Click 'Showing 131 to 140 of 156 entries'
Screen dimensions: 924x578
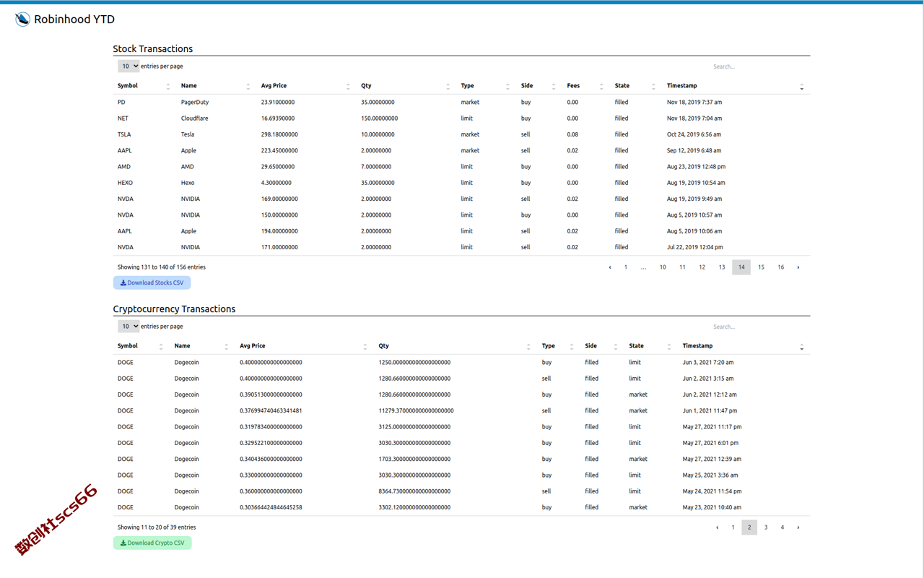[162, 267]
